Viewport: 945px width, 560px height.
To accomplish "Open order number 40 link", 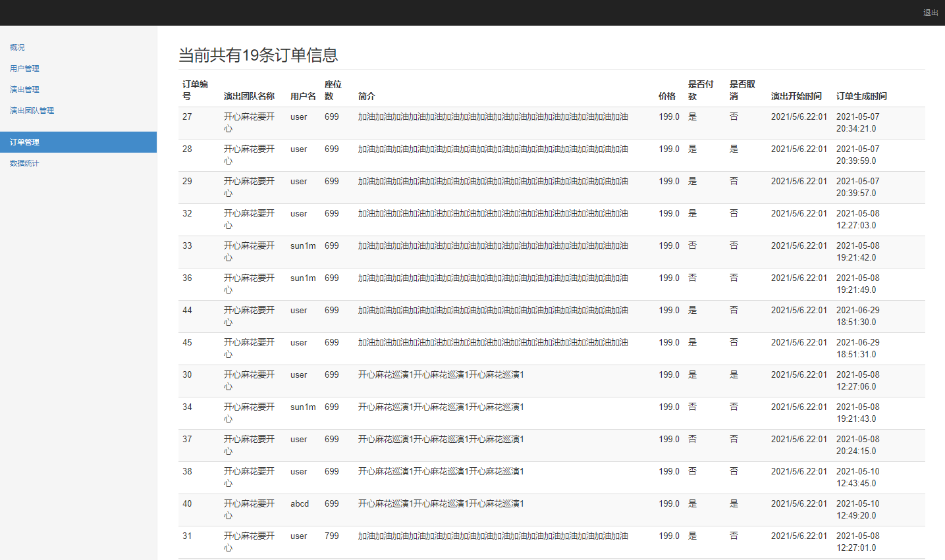I will [x=187, y=503].
